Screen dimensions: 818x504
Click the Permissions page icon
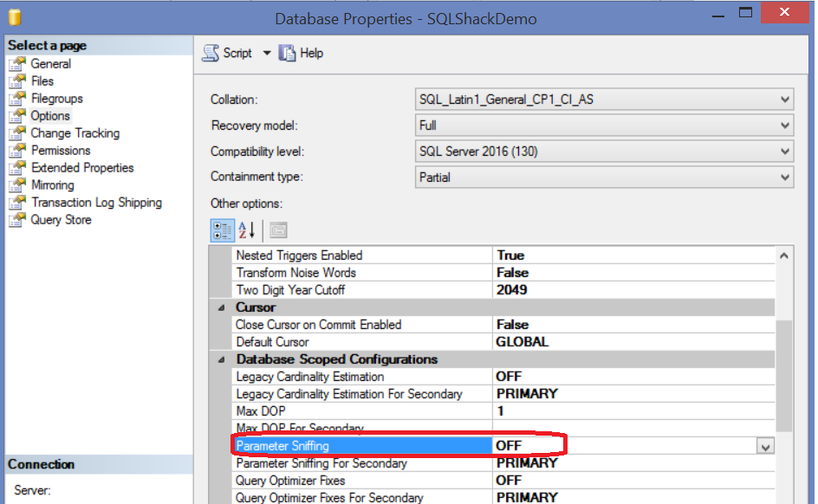pos(16,150)
